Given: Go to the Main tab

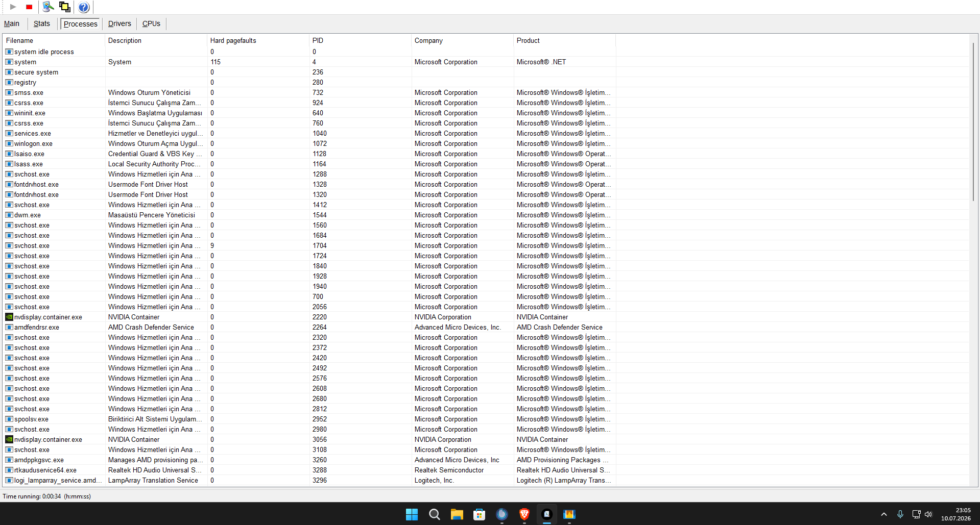Looking at the screenshot, I should (12, 23).
